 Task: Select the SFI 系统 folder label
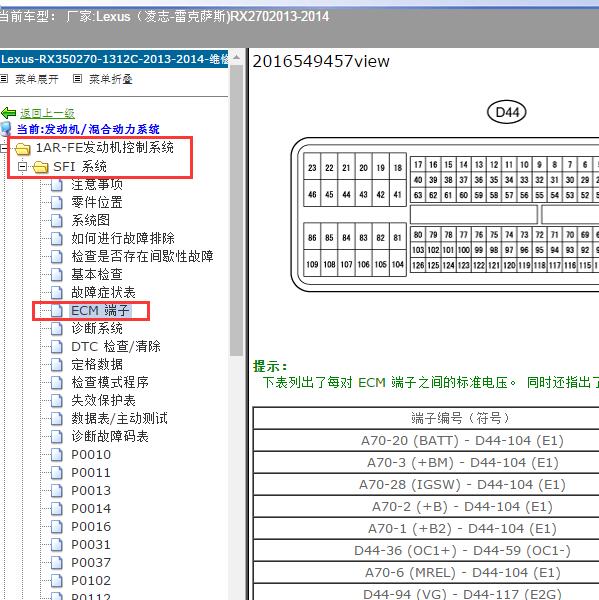pos(80,166)
